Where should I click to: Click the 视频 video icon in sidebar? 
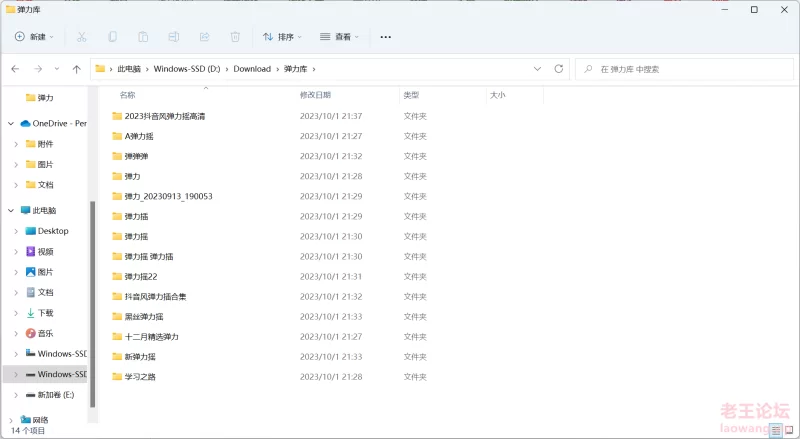[31, 252]
